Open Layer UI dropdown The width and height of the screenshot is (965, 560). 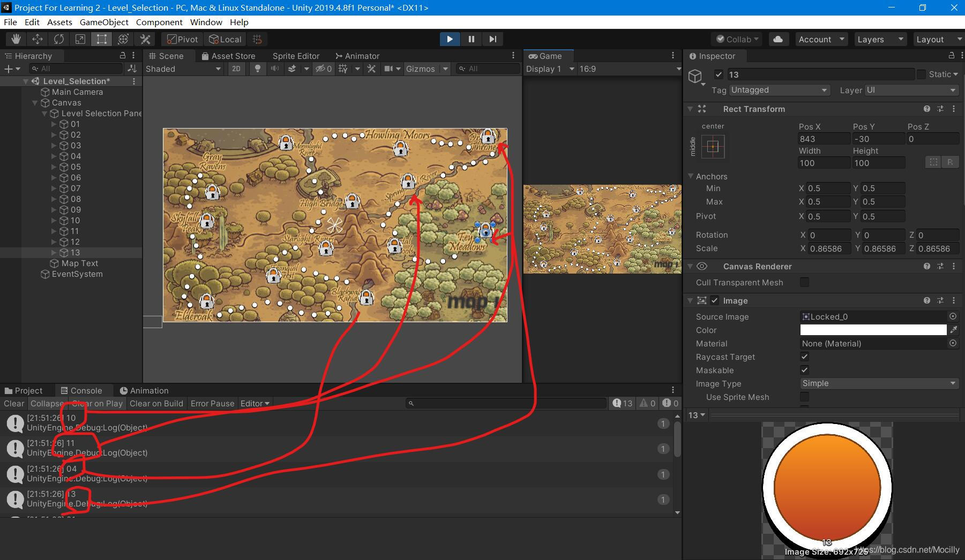911,90
